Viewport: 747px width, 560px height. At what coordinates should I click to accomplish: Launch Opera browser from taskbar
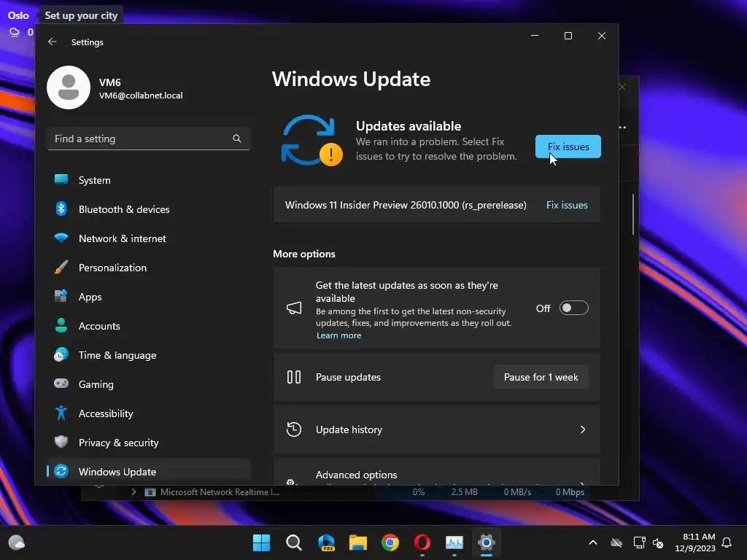click(422, 542)
